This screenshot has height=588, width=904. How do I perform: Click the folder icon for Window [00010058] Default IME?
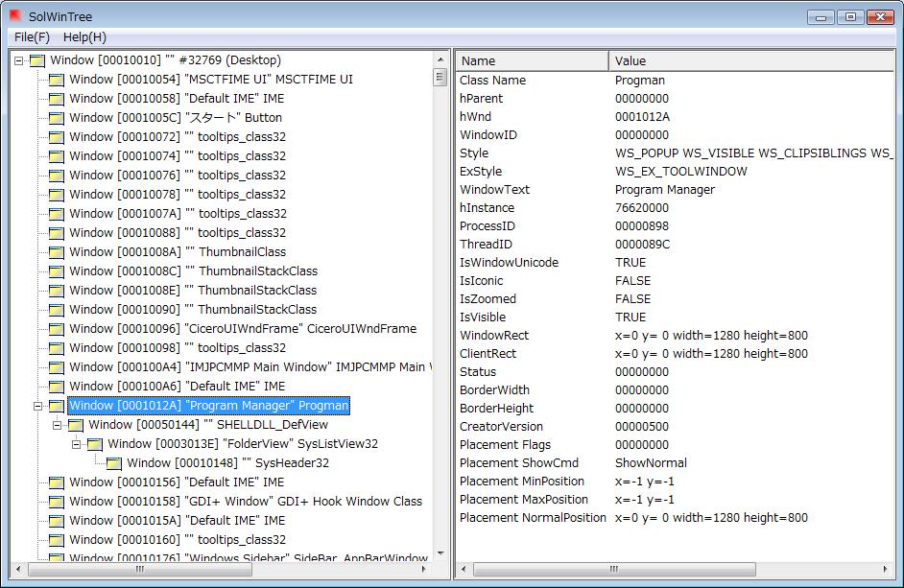point(57,99)
